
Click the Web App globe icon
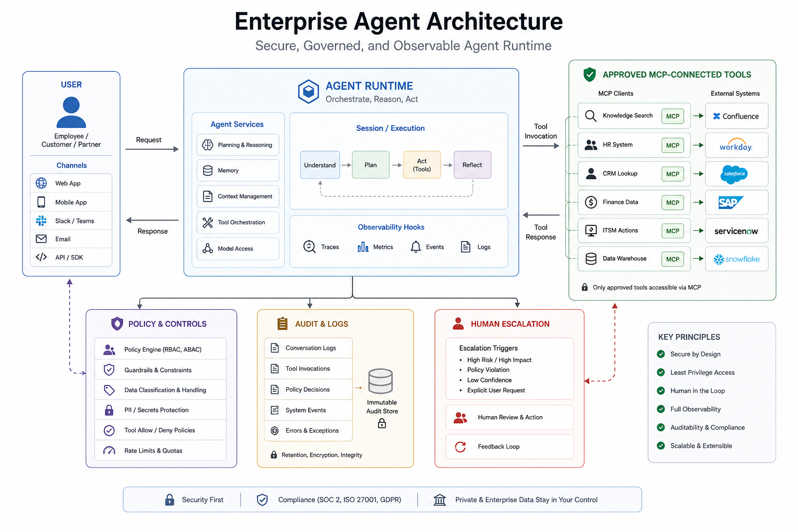[x=41, y=183]
